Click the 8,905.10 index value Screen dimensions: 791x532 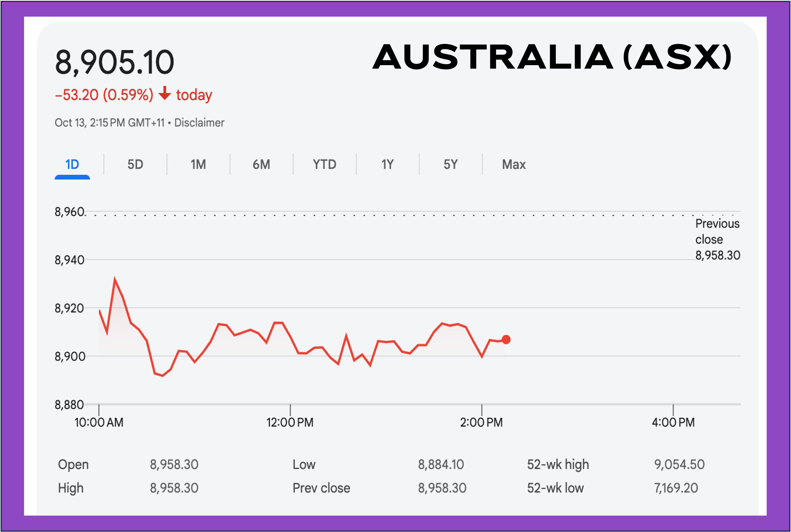click(x=114, y=62)
